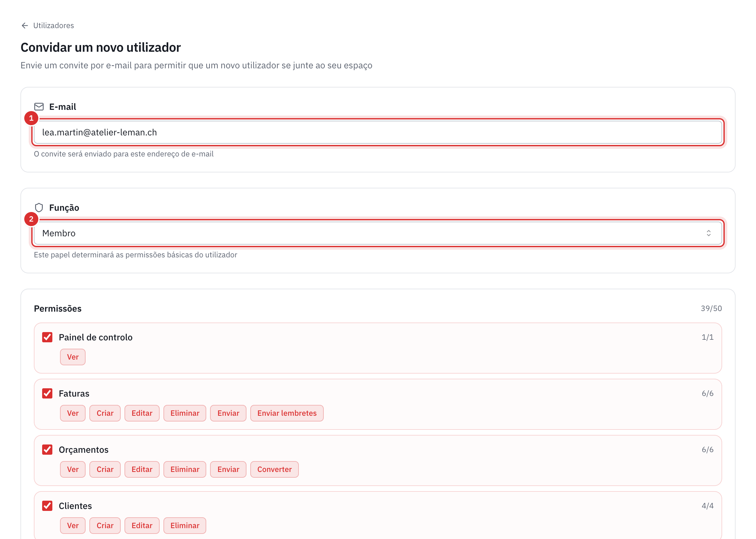
Task: Uncheck the Clientes checkbox
Action: tap(47, 505)
